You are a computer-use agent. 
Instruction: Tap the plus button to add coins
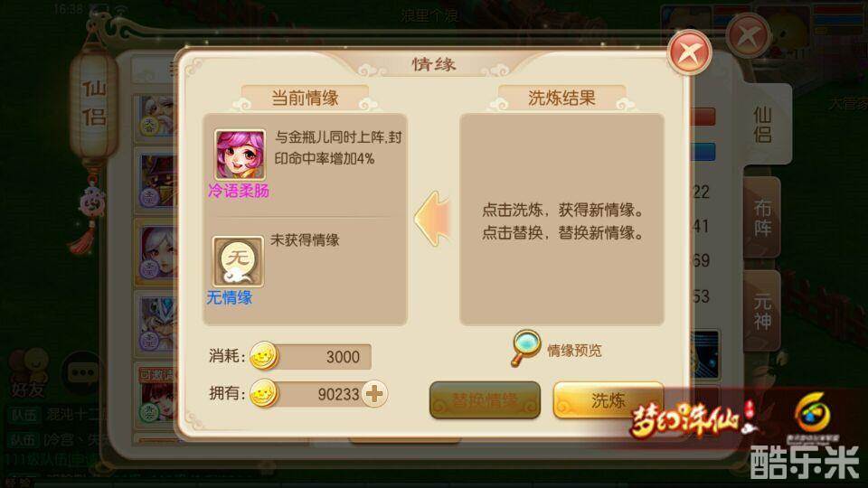point(374,394)
